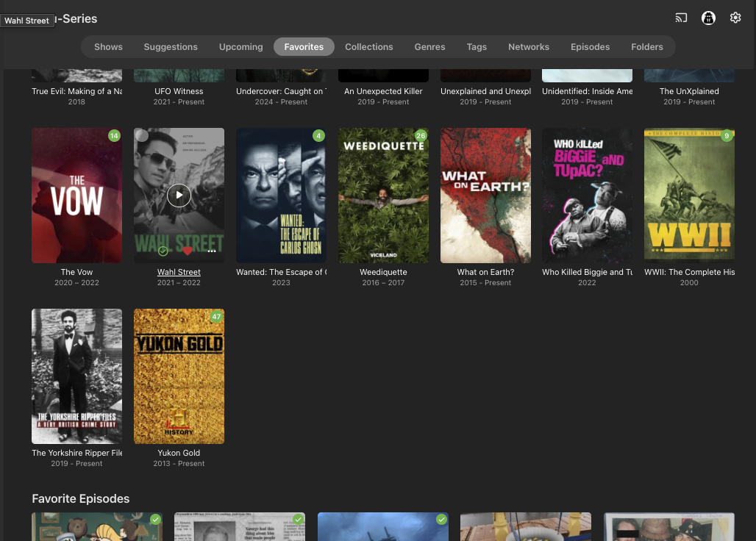Switch to the Collections tab

tap(368, 47)
